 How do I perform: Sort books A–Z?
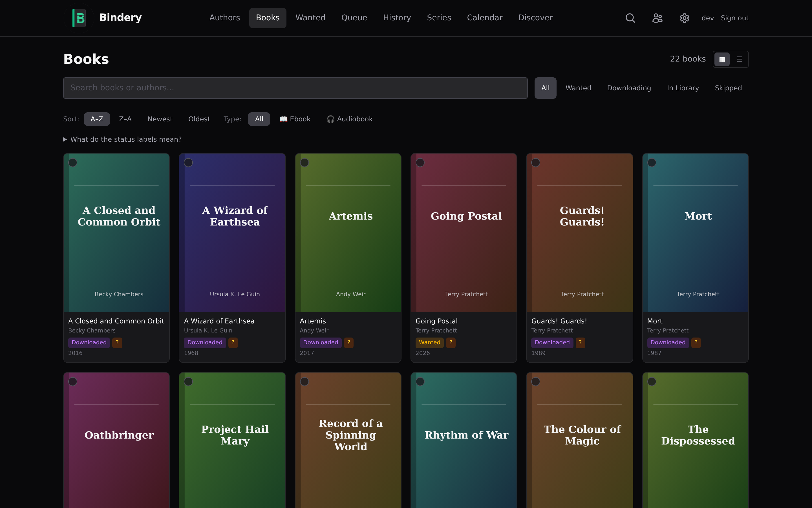pyautogui.click(x=97, y=119)
